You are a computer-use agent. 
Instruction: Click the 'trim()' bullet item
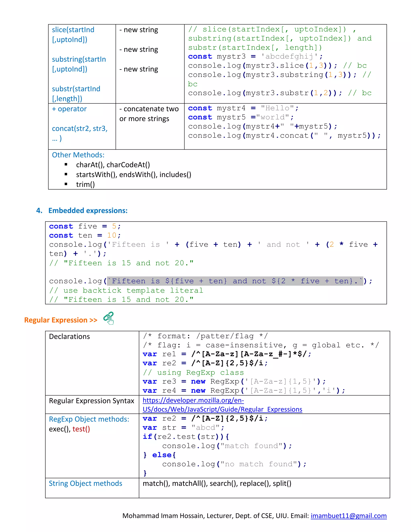[x=85, y=184]
